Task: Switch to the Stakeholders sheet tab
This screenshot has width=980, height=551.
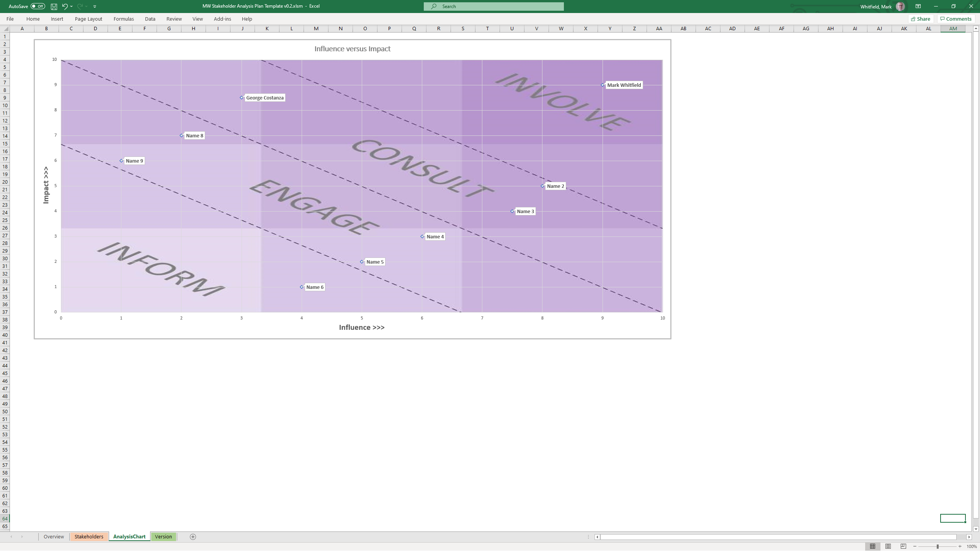Action: point(89,537)
